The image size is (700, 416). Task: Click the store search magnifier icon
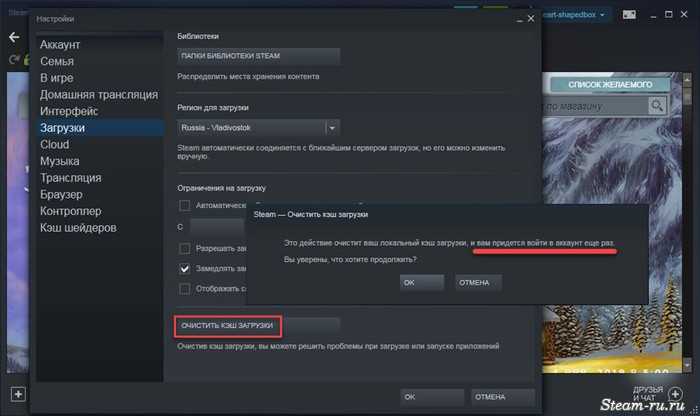pyautogui.click(x=657, y=106)
